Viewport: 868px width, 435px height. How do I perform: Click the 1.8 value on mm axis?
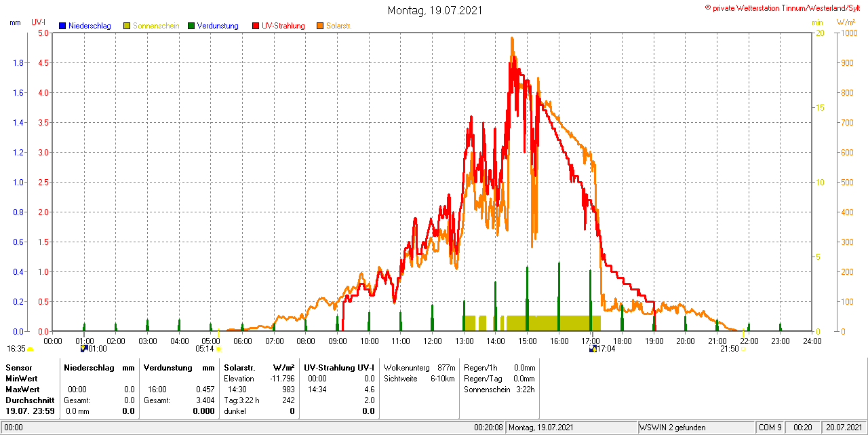(19, 63)
